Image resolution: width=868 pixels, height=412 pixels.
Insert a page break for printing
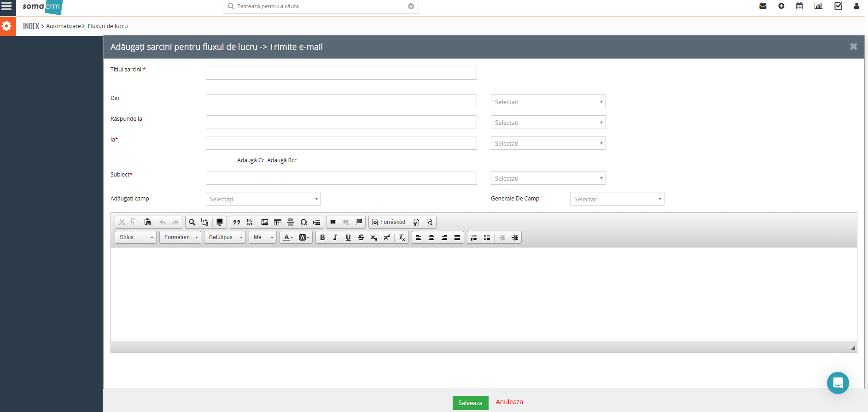point(316,222)
